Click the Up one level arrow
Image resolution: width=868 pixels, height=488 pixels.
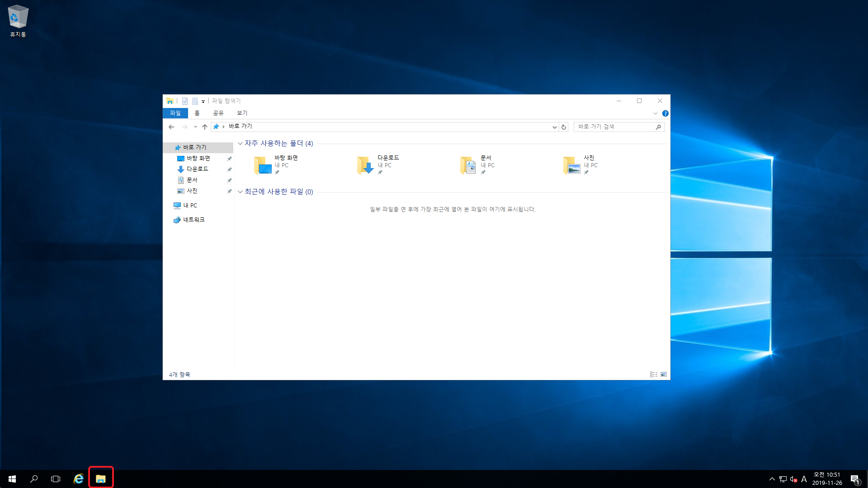click(205, 127)
